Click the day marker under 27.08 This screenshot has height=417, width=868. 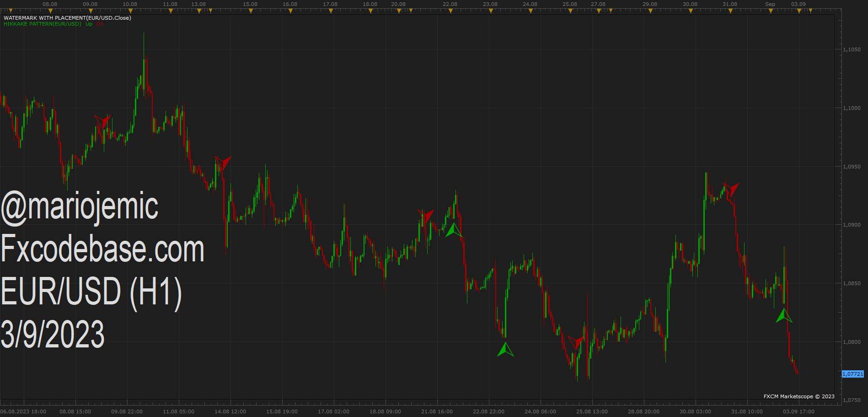599,11
